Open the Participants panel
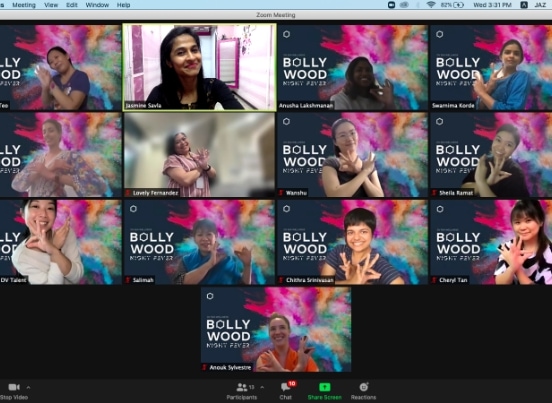This screenshot has width=552, height=403. (x=242, y=391)
